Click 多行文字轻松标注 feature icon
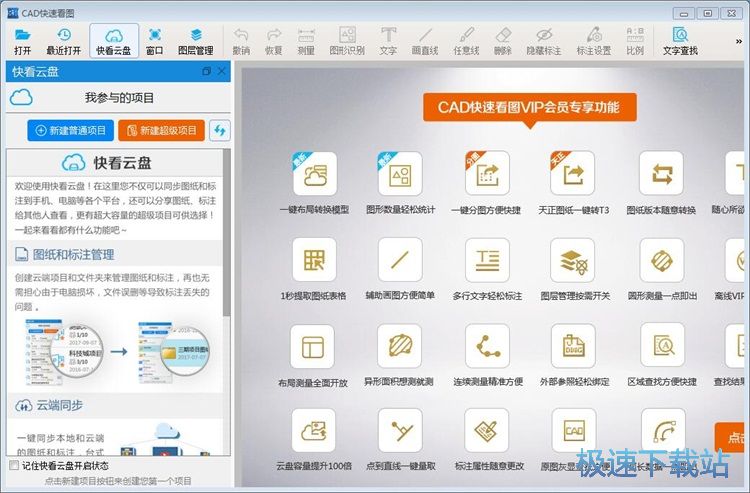 click(487, 260)
